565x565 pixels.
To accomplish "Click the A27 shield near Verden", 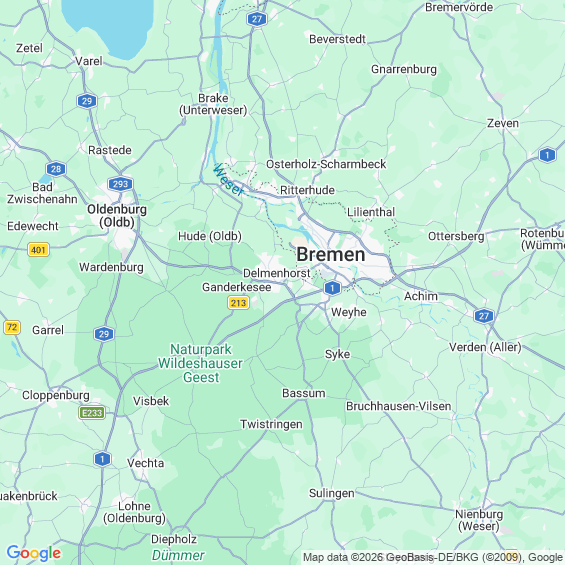I will (484, 316).
